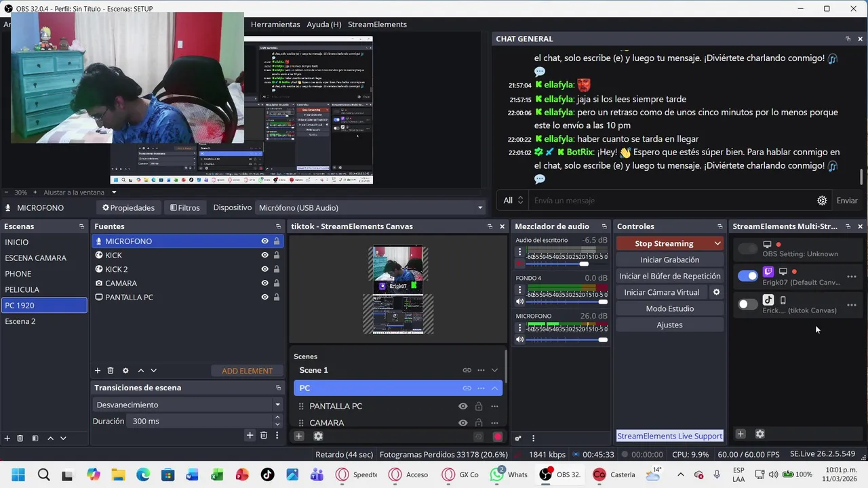
Task: Hide the KICK source
Action: click(x=264, y=256)
